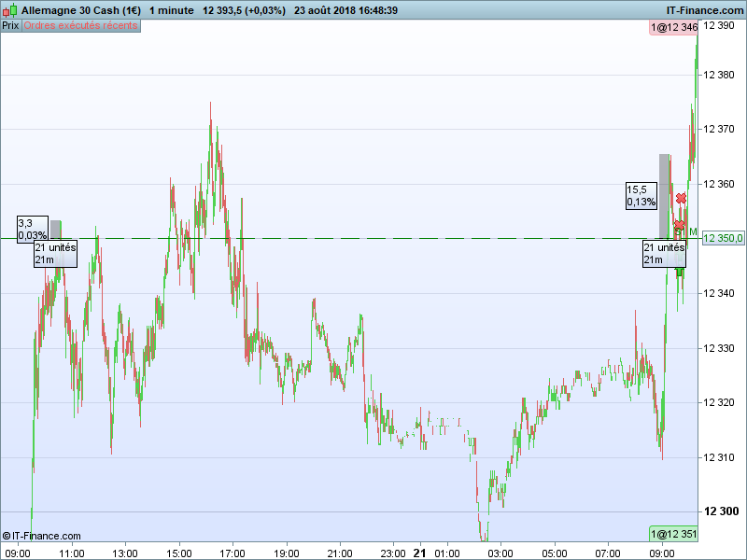Click the 12 310 price axis label
Image resolution: width=747 pixels, height=560 pixels.
(719, 457)
